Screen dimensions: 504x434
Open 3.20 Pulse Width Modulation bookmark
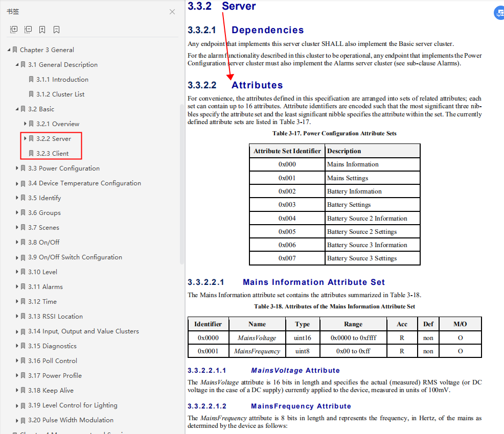coord(71,420)
